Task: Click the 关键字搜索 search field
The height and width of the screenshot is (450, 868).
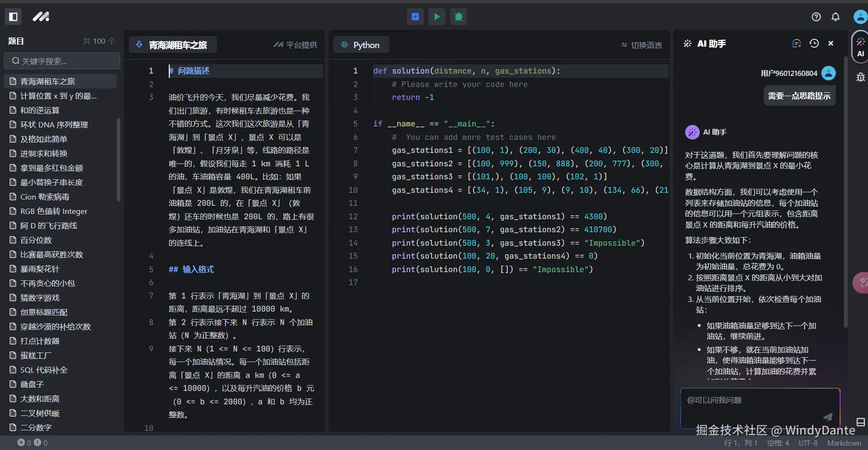Action: (62, 61)
